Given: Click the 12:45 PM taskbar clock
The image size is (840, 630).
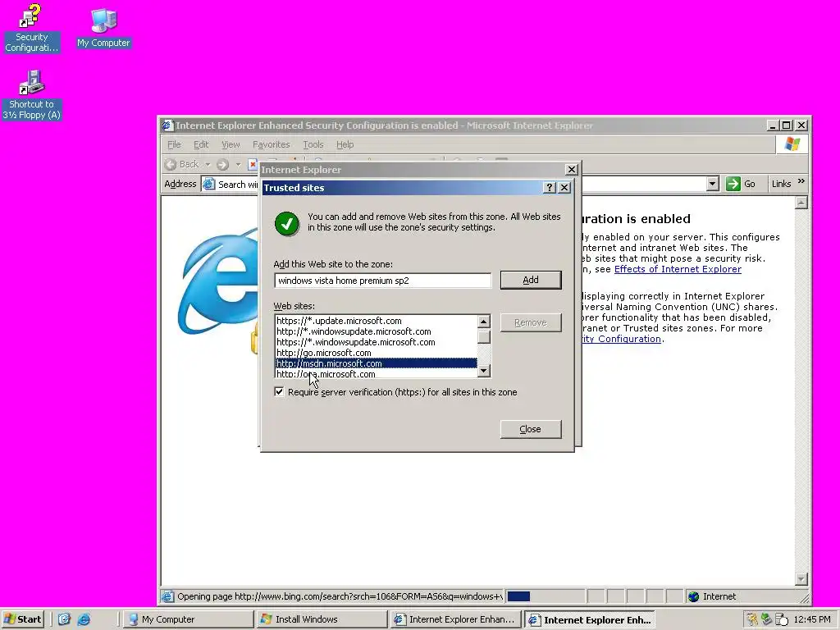Looking at the screenshot, I should pyautogui.click(x=811, y=619).
